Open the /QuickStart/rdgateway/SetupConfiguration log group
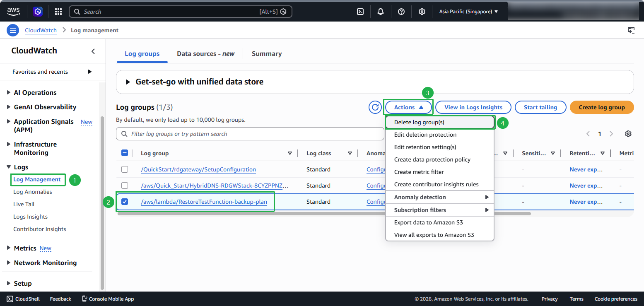Image resolution: width=644 pixels, height=306 pixels. pyautogui.click(x=198, y=169)
